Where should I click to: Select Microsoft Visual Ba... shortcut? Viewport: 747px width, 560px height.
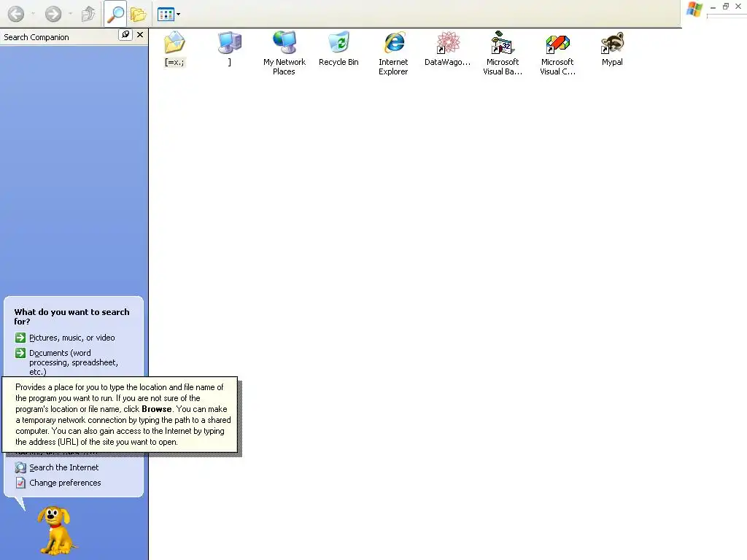(x=503, y=53)
